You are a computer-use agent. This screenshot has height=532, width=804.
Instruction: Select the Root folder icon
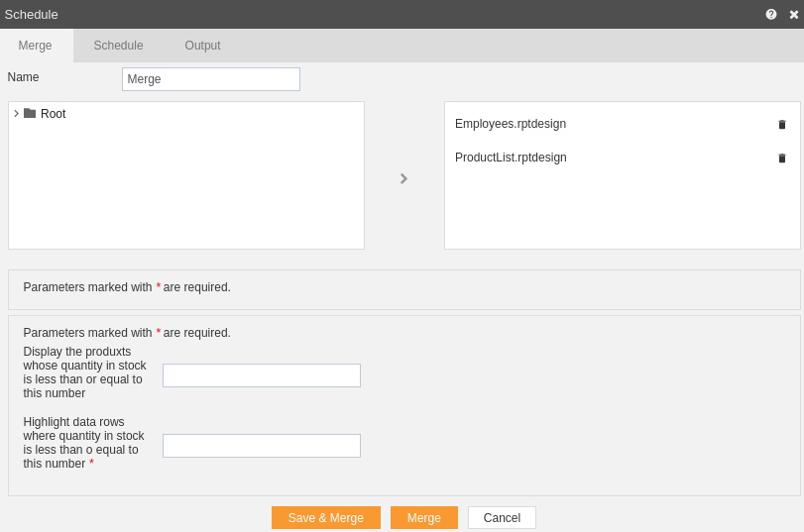pyautogui.click(x=30, y=113)
